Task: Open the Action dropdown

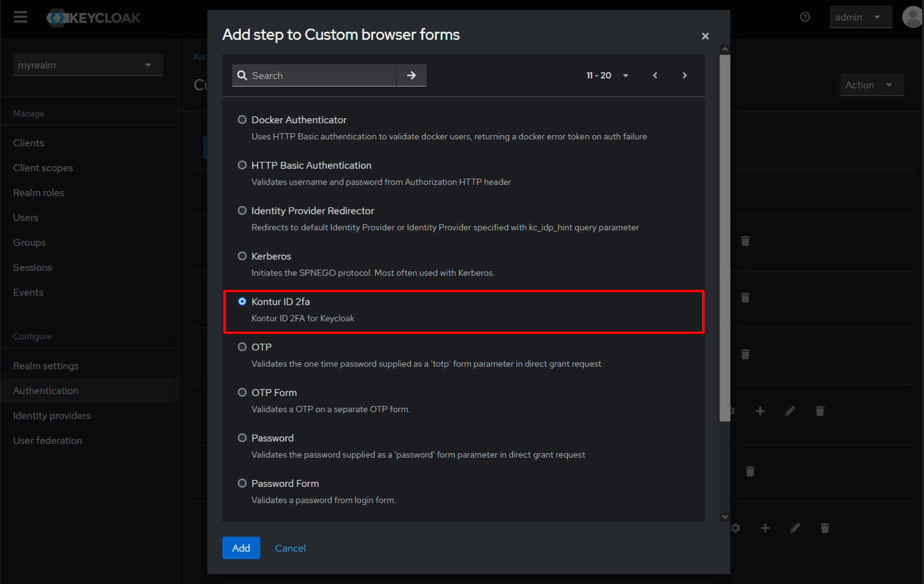Action: point(872,85)
